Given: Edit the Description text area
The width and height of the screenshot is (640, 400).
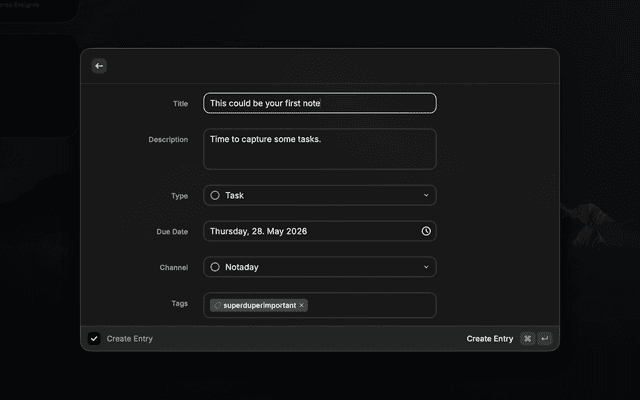Looking at the screenshot, I should point(320,149).
